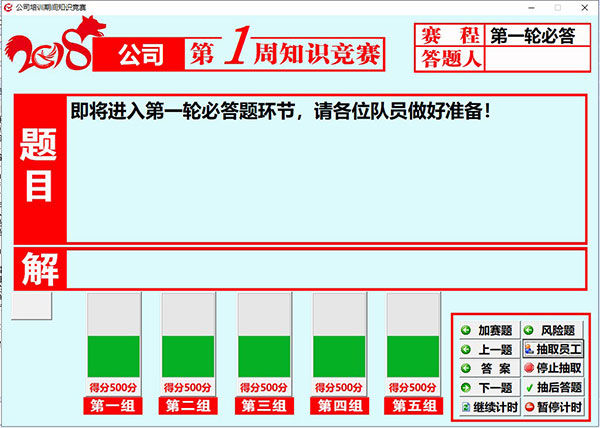This screenshot has height=428, width=600.
Task: Click 得分500分 above 第二组
Action: 188,388
